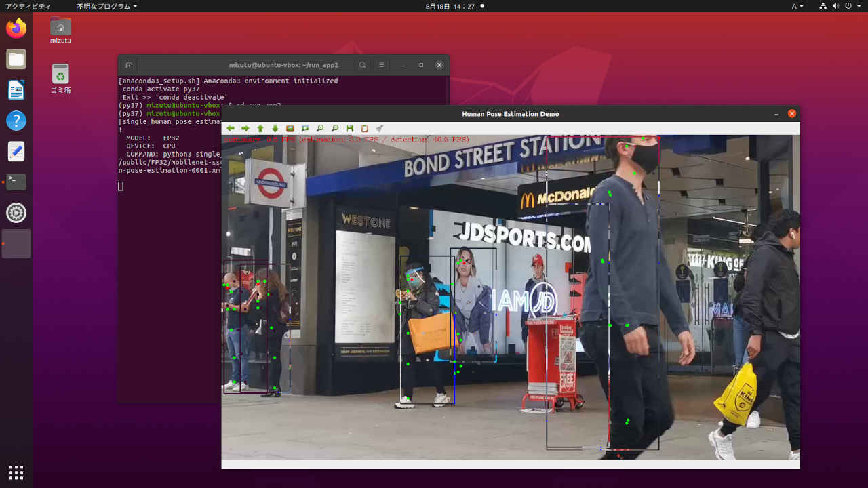Screen dimensions: 868x488
Task: Open the terminal hamburger menu
Action: (x=382, y=65)
